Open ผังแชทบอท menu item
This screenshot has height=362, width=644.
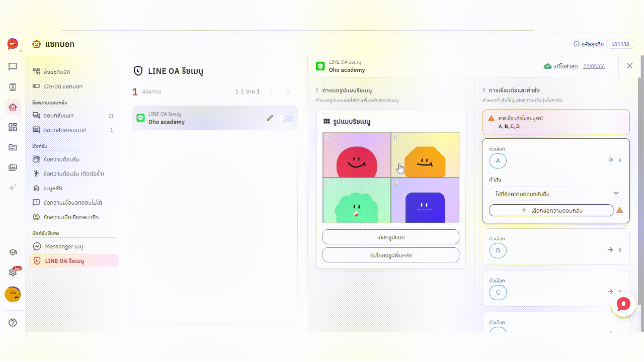point(74,72)
